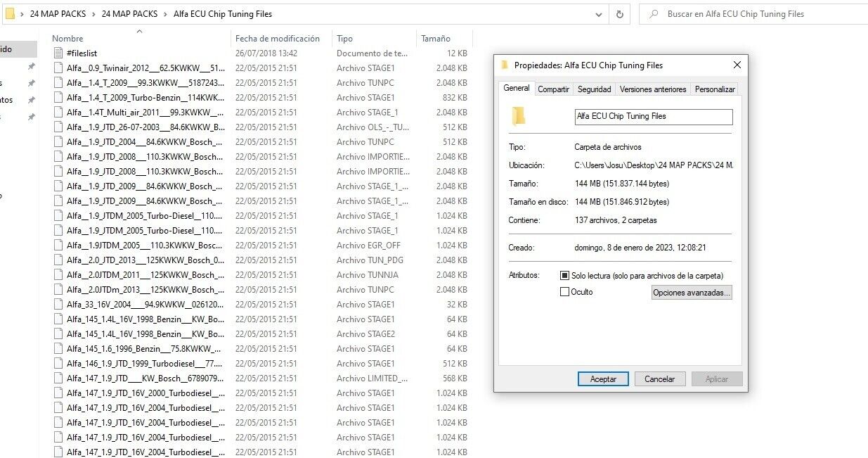Expand the chevron before Alfa ECU Chip Tuning Files
The image size is (868, 458).
[167, 14]
